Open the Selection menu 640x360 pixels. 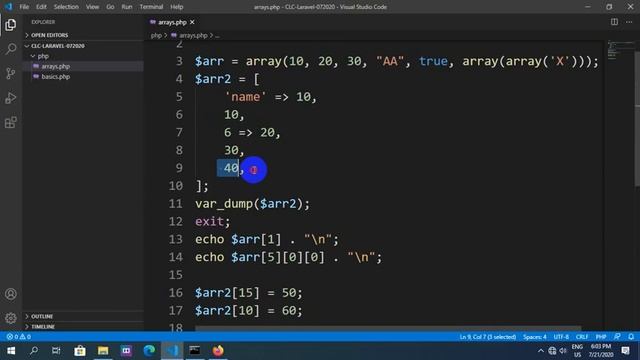coord(66,7)
